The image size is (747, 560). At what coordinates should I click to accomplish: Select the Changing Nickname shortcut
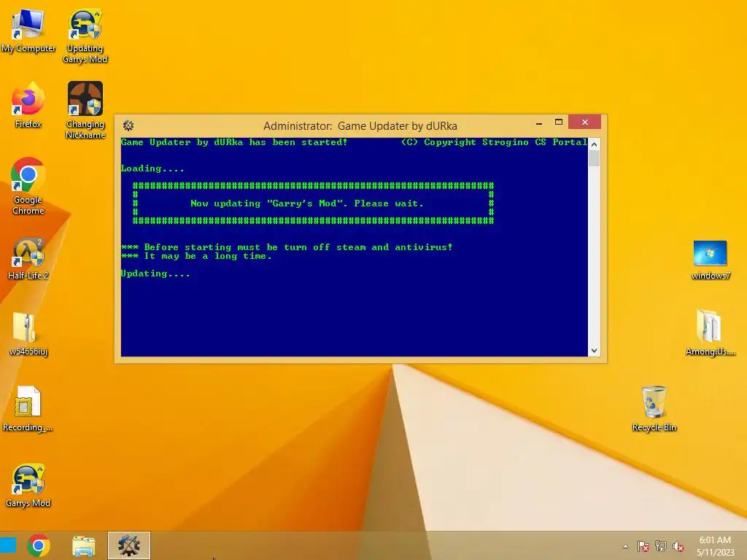(x=85, y=111)
